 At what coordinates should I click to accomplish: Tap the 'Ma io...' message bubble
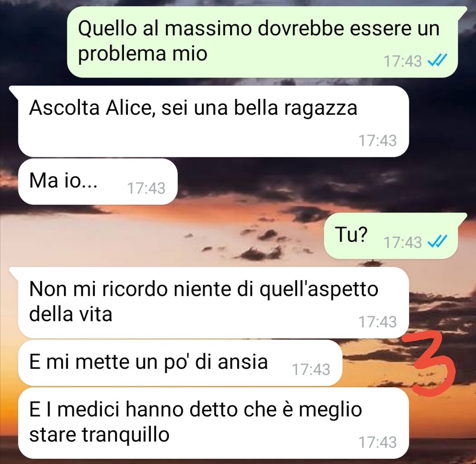coord(98,181)
